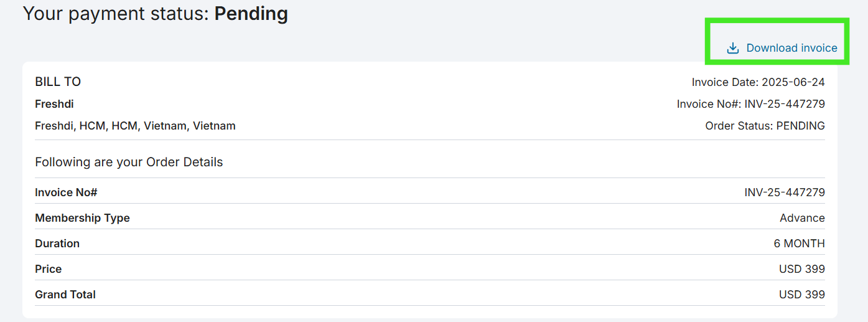
Task: Click the Following are your Order Details heading
Action: tap(129, 162)
